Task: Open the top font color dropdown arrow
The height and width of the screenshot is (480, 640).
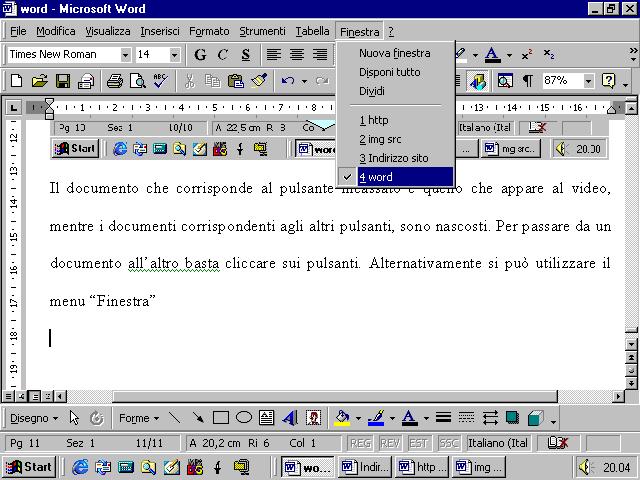Action: pos(509,55)
